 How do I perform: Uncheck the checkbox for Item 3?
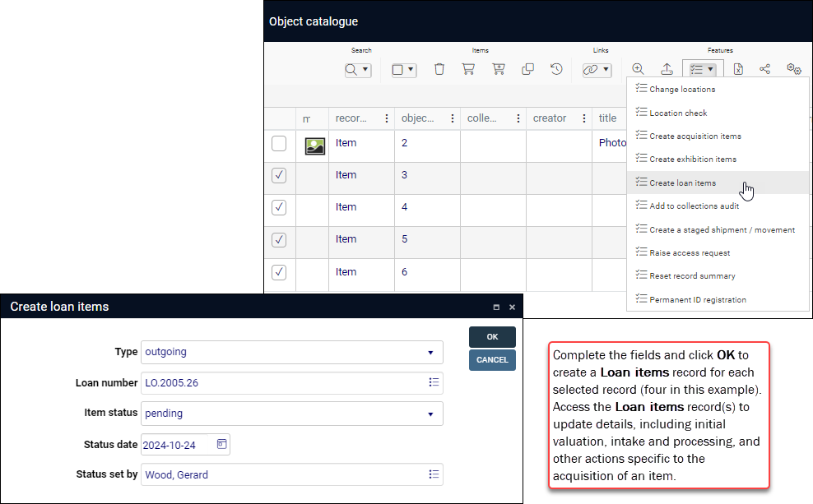tap(278, 175)
